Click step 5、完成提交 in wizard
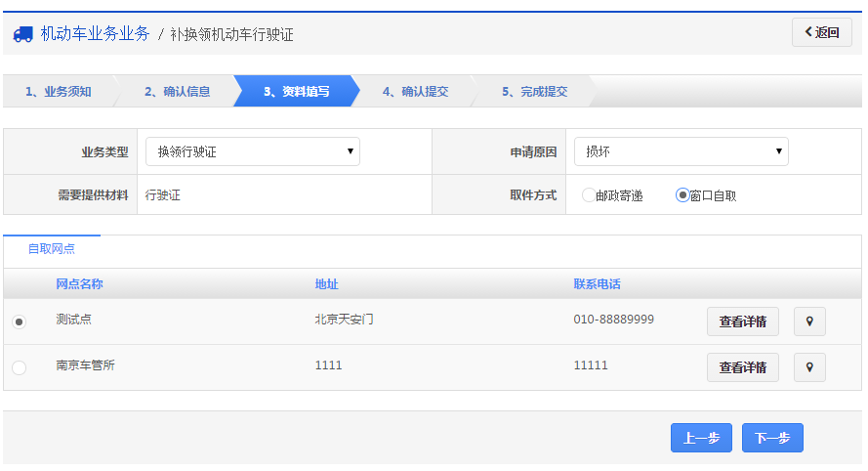Viewport: 868px width, 471px height. [534, 92]
